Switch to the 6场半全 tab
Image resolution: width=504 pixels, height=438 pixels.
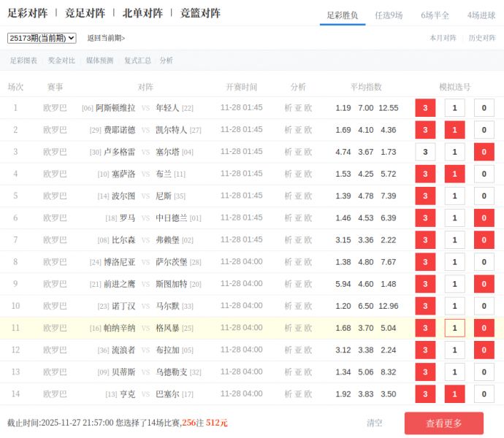pyautogui.click(x=435, y=15)
